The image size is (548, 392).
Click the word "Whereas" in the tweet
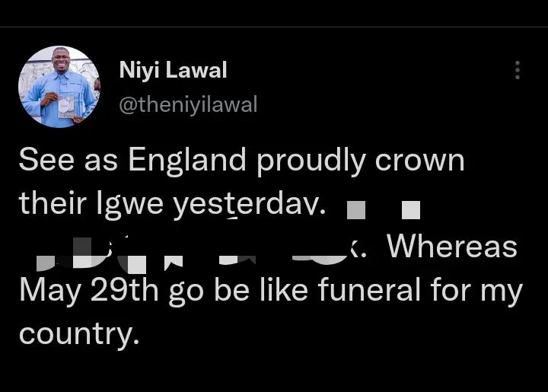[451, 247]
